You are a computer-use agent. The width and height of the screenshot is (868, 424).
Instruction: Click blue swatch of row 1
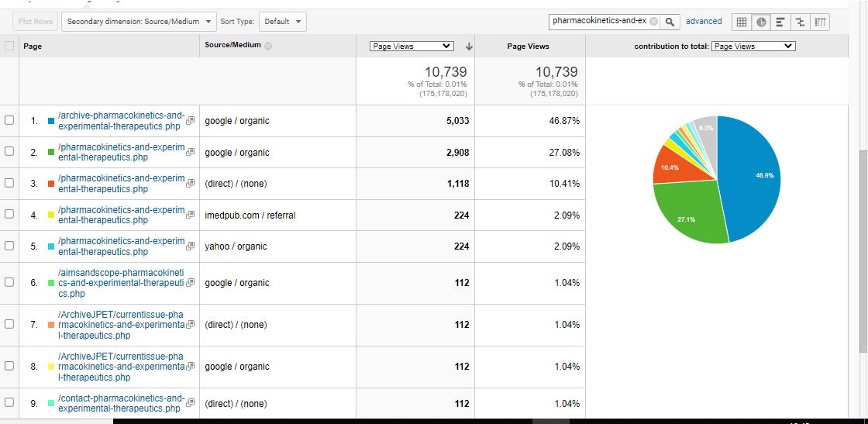[x=51, y=121]
